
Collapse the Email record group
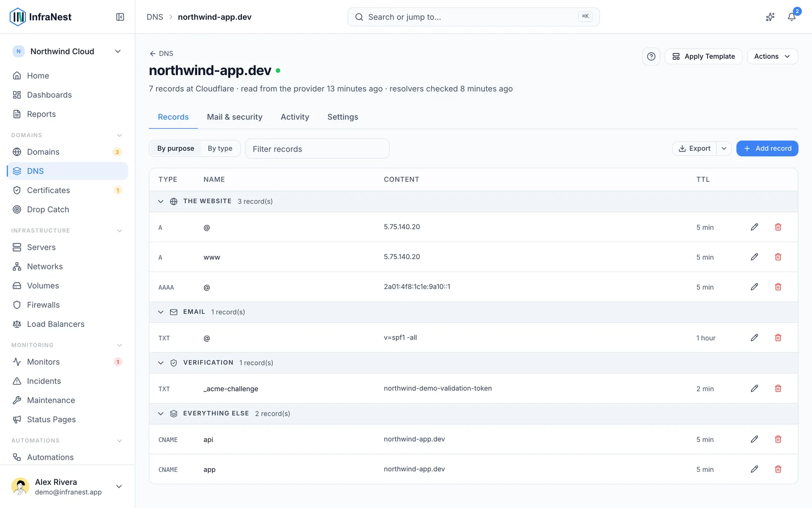(x=161, y=312)
